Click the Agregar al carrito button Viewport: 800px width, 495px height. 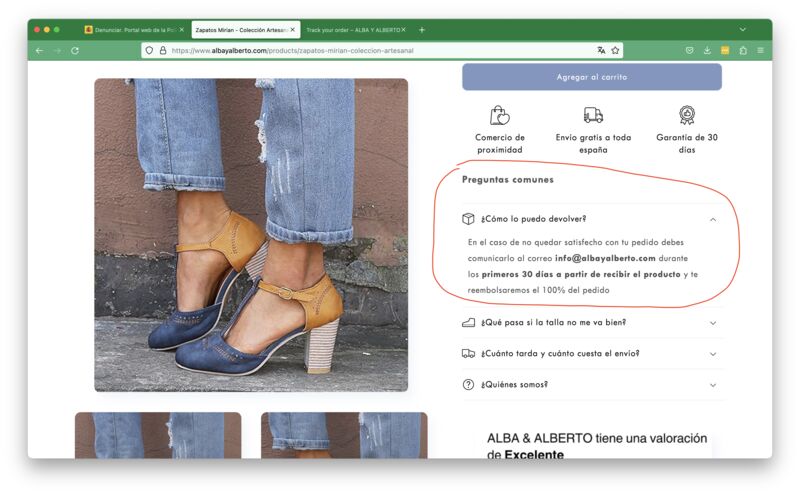[x=592, y=77]
